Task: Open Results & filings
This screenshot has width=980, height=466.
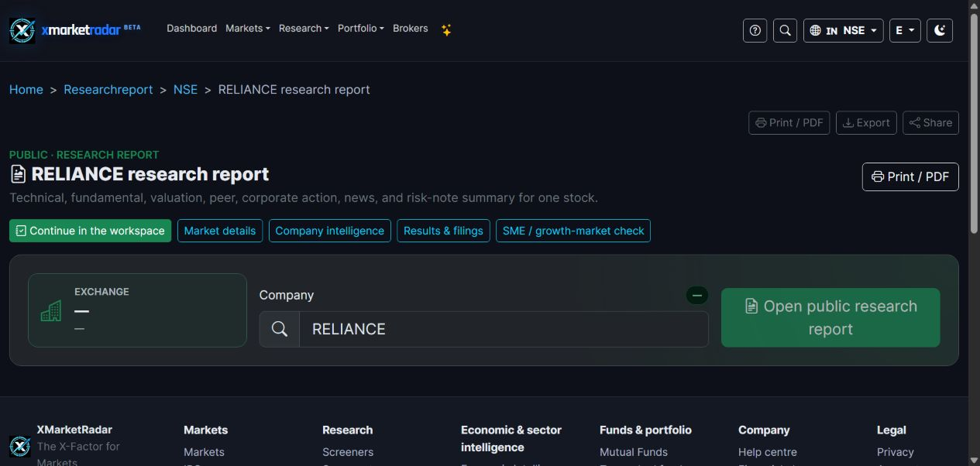Action: [443, 231]
